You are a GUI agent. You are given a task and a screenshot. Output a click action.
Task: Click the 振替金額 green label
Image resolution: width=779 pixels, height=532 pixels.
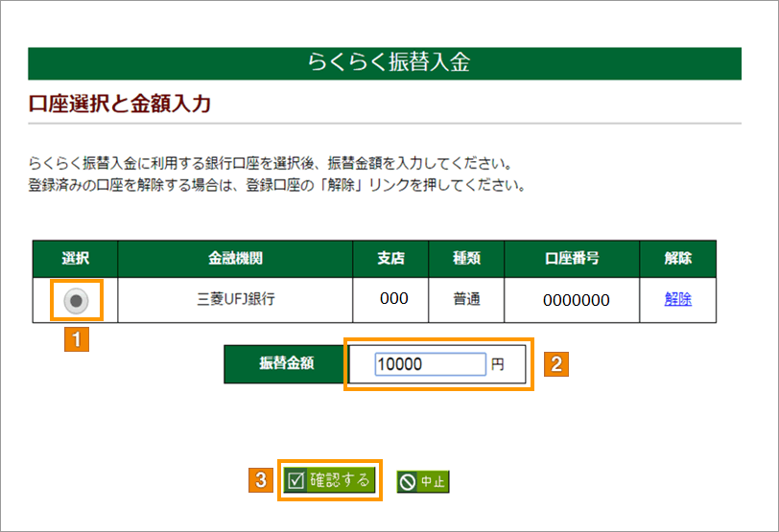(x=287, y=364)
